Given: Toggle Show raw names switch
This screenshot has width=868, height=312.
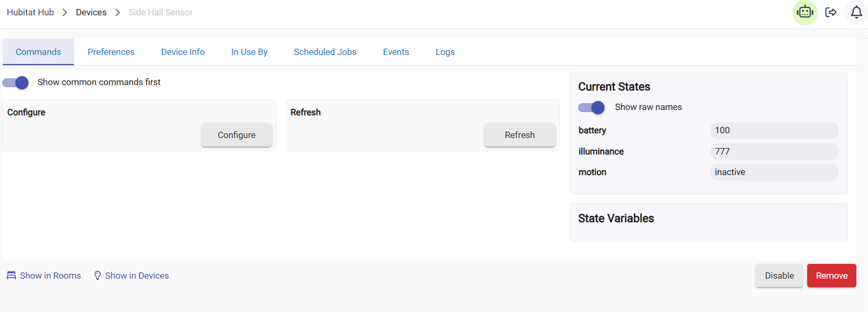Looking at the screenshot, I should pyautogui.click(x=591, y=107).
